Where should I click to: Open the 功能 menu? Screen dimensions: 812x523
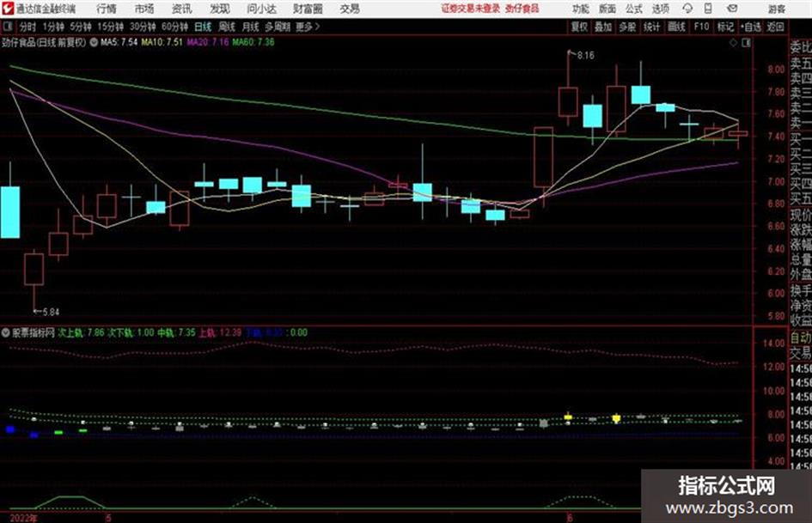click(581, 9)
